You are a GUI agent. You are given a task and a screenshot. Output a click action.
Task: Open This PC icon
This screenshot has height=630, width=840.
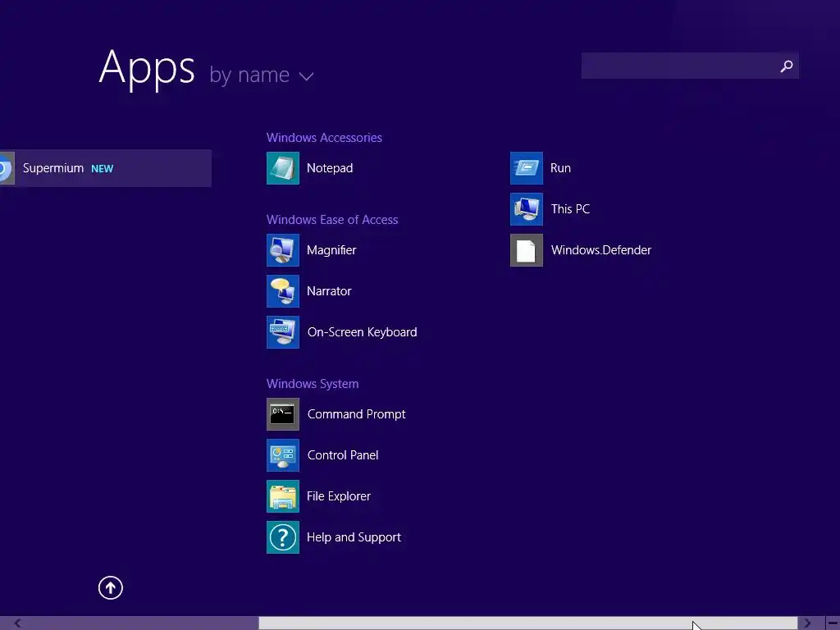527,209
